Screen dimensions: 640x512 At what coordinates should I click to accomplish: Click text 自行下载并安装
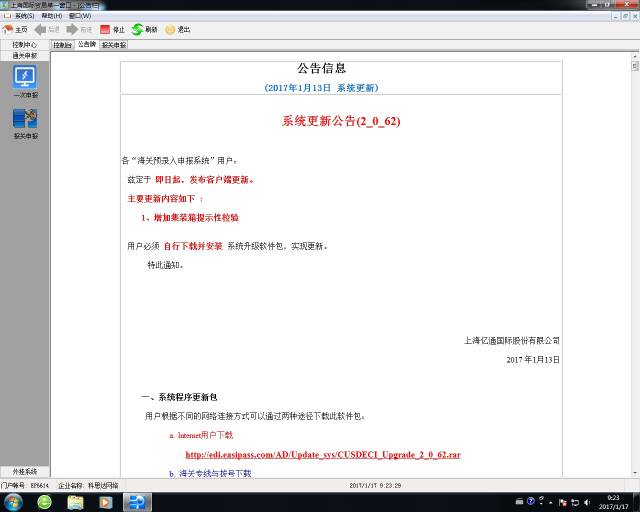pos(193,246)
